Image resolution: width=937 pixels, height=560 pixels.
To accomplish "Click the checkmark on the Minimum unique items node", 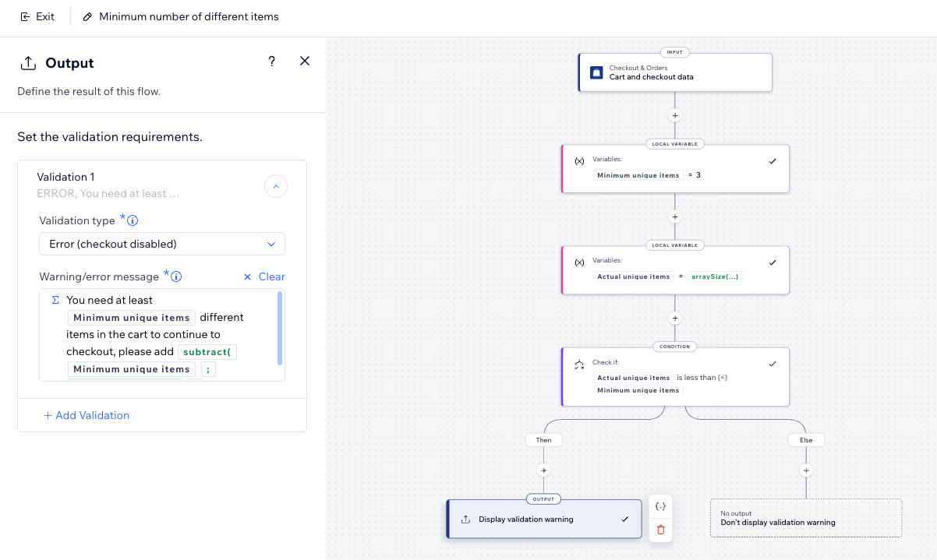I will [773, 161].
